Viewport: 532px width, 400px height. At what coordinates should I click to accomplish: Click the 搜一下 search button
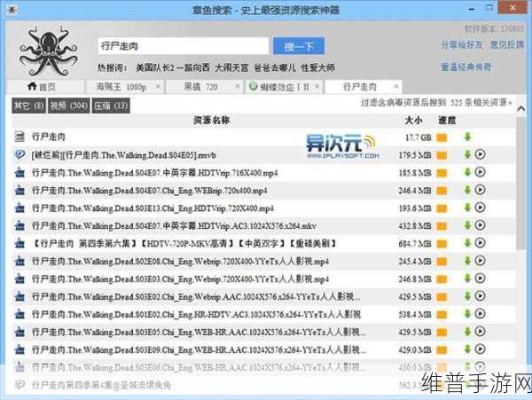pyautogui.click(x=299, y=46)
